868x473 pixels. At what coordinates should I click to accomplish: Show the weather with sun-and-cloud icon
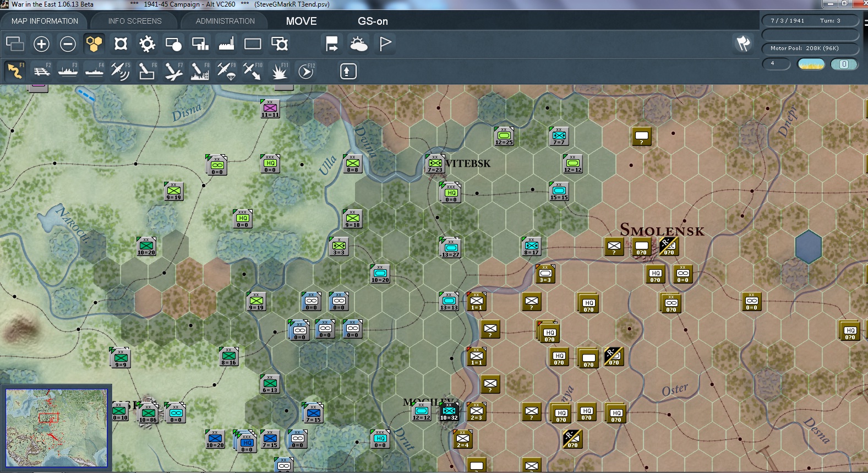coord(358,44)
